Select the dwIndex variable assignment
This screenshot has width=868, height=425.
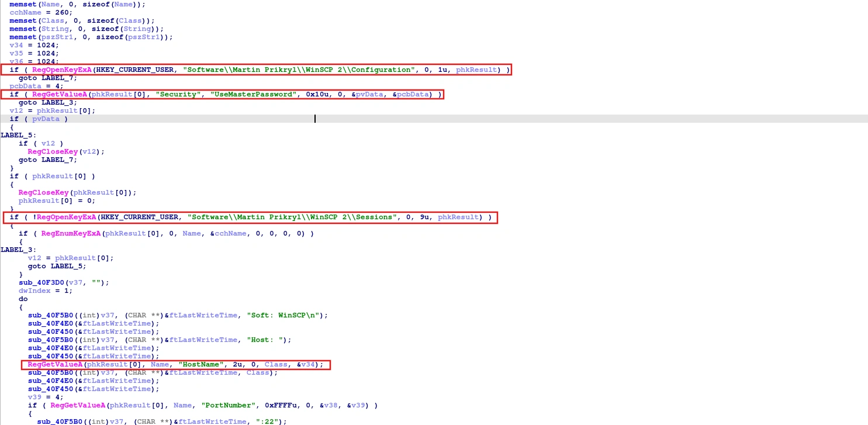tap(35, 291)
